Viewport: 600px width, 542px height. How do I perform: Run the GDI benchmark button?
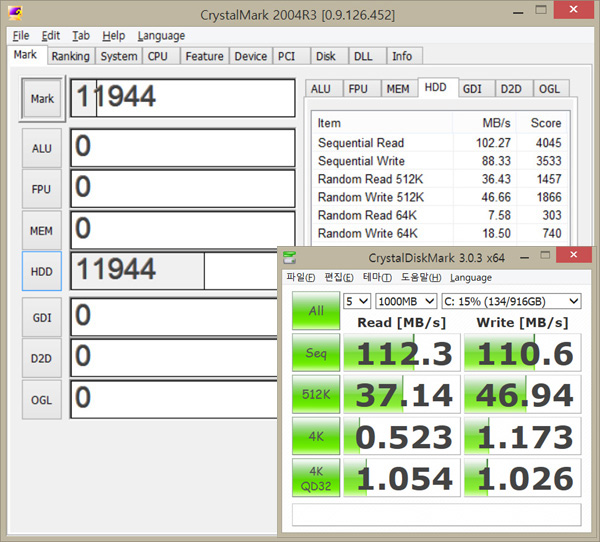[x=42, y=318]
